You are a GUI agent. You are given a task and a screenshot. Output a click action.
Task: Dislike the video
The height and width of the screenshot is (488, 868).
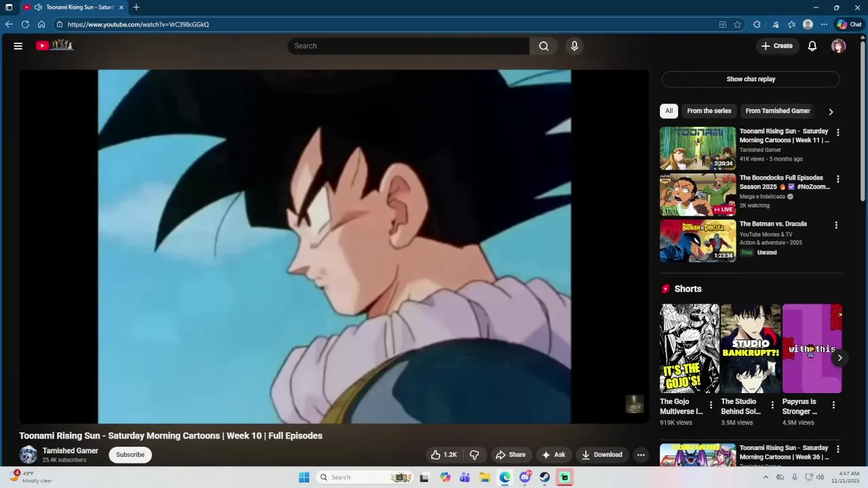[475, 455]
